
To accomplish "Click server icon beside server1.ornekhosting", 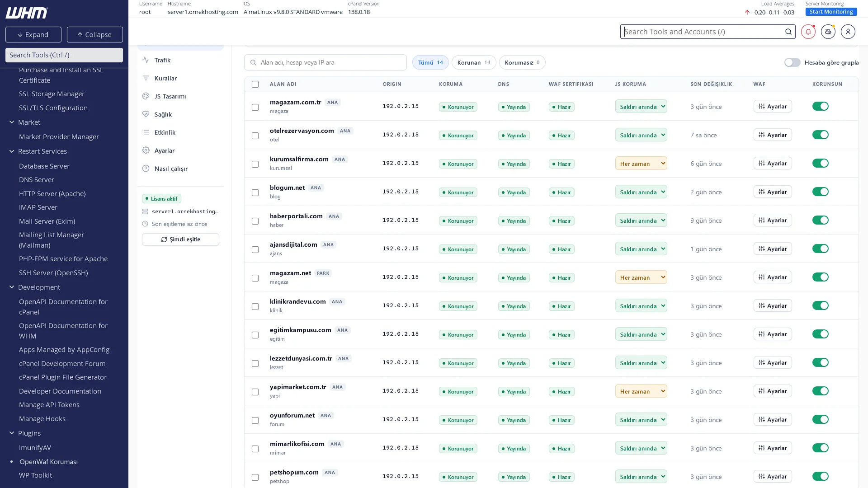I will pyautogui.click(x=145, y=211).
